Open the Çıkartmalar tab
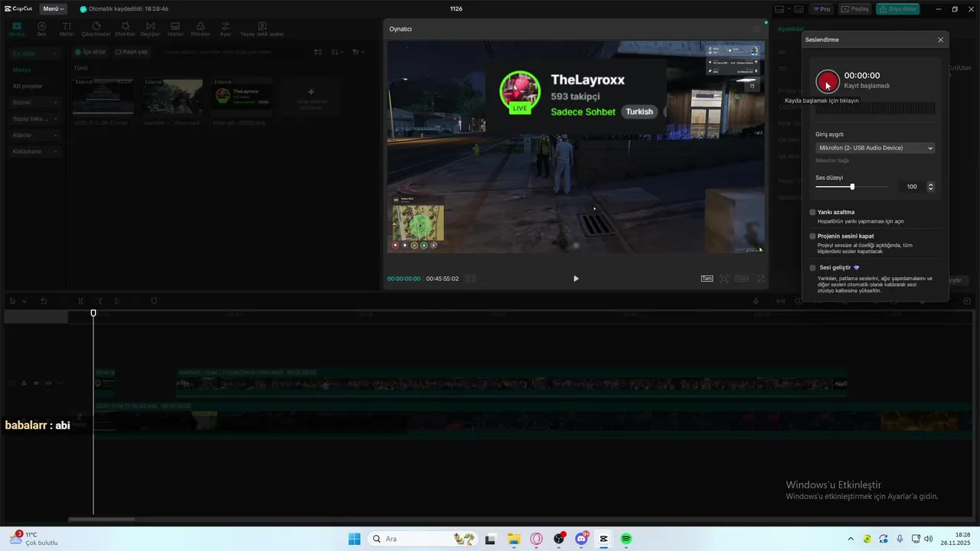The image size is (980, 551). (x=96, y=29)
